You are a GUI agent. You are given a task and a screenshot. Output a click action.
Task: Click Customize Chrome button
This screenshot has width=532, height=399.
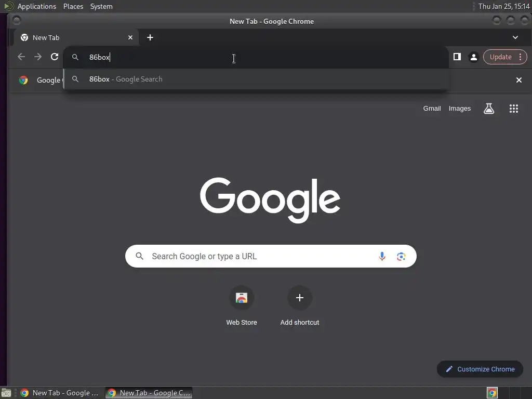[x=480, y=369]
